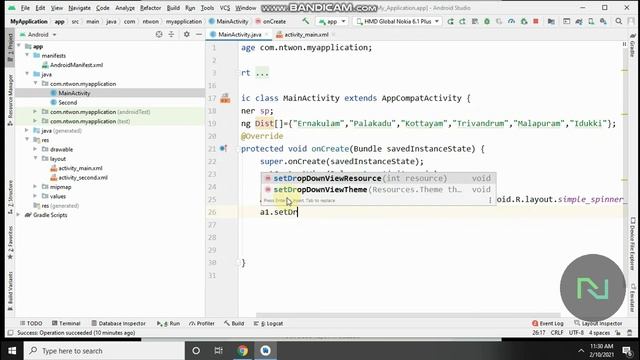Click the Make Project hammer icon
This screenshot has width=640, height=360.
click(306, 21)
